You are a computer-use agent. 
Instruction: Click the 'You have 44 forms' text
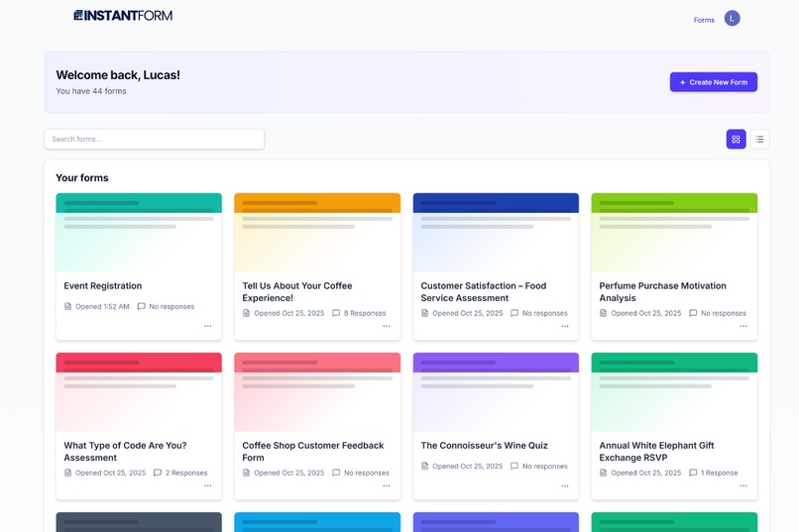91,91
